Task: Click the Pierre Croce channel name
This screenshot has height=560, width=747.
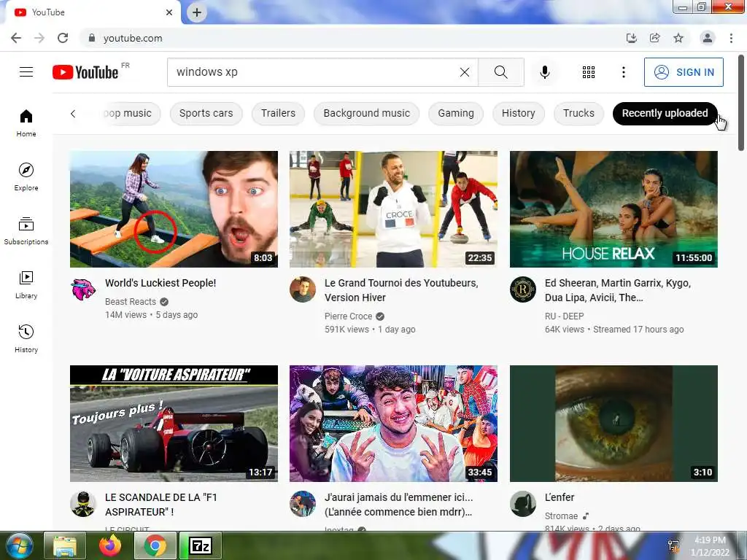Action: click(x=348, y=316)
